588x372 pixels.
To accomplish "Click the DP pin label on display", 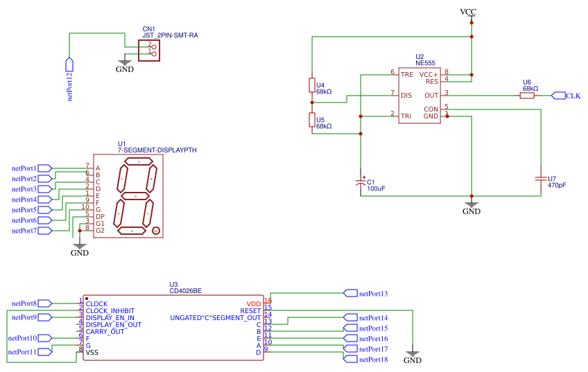I will [100, 217].
